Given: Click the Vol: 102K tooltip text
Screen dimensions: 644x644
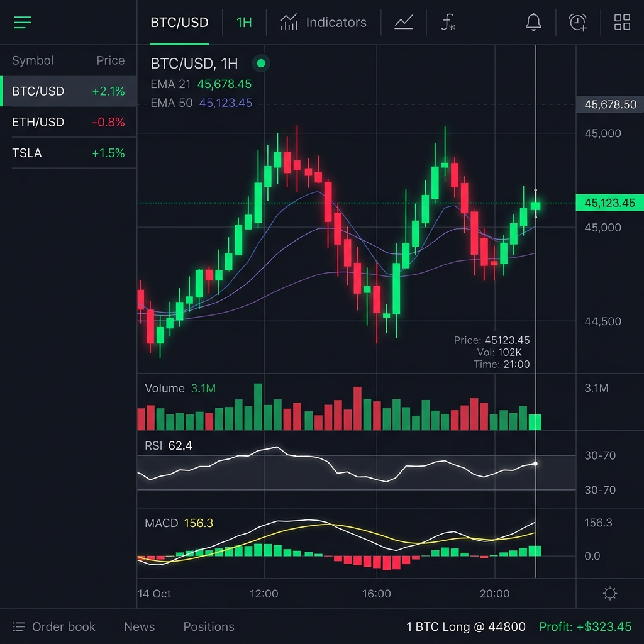Looking at the screenshot, I should [499, 352].
